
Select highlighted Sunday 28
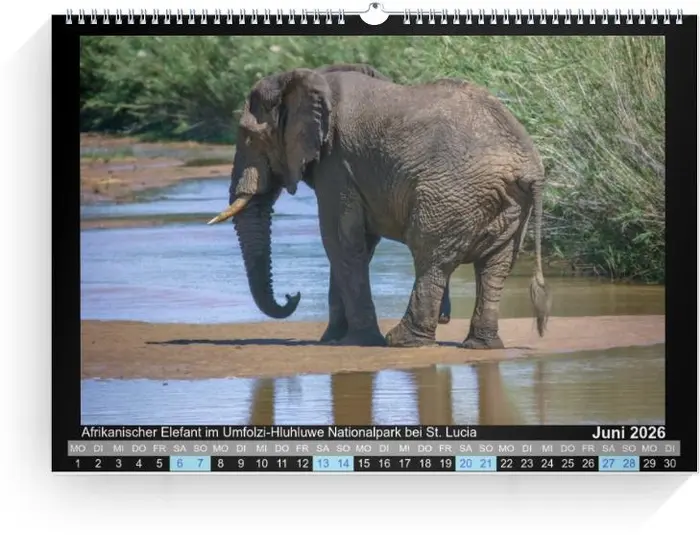[x=629, y=463]
